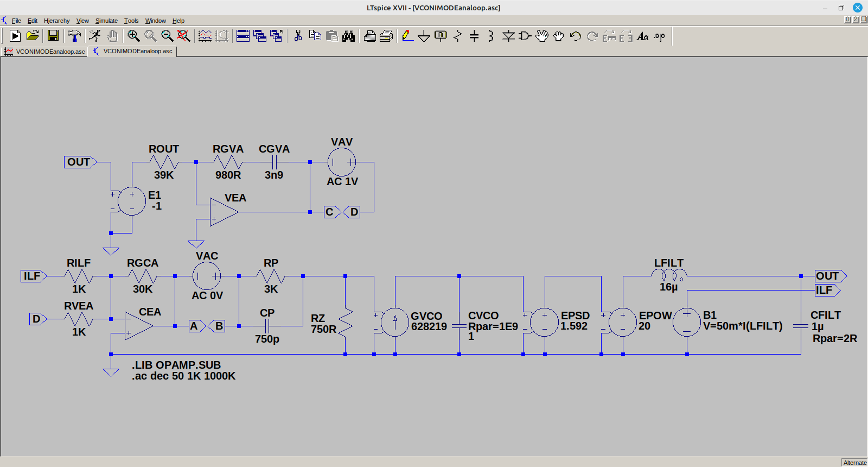Open Control Panel using the hammer icon
Image resolution: width=868 pixels, height=467 pixels.
coord(74,36)
